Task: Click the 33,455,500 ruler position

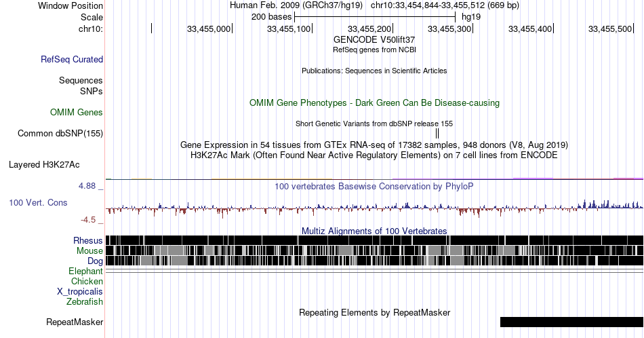Action: tap(610, 29)
